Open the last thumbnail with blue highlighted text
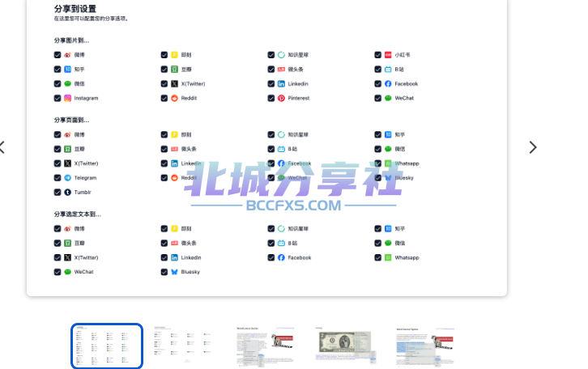 tap(425, 346)
